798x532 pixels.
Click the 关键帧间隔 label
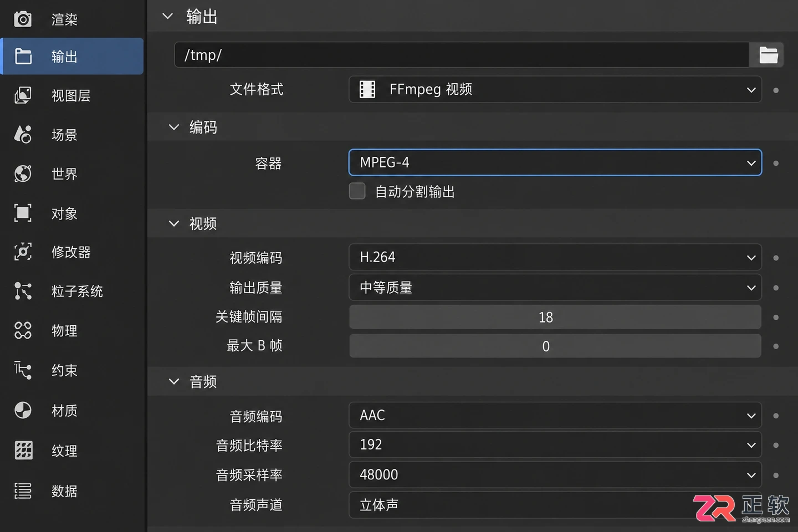[249, 316]
